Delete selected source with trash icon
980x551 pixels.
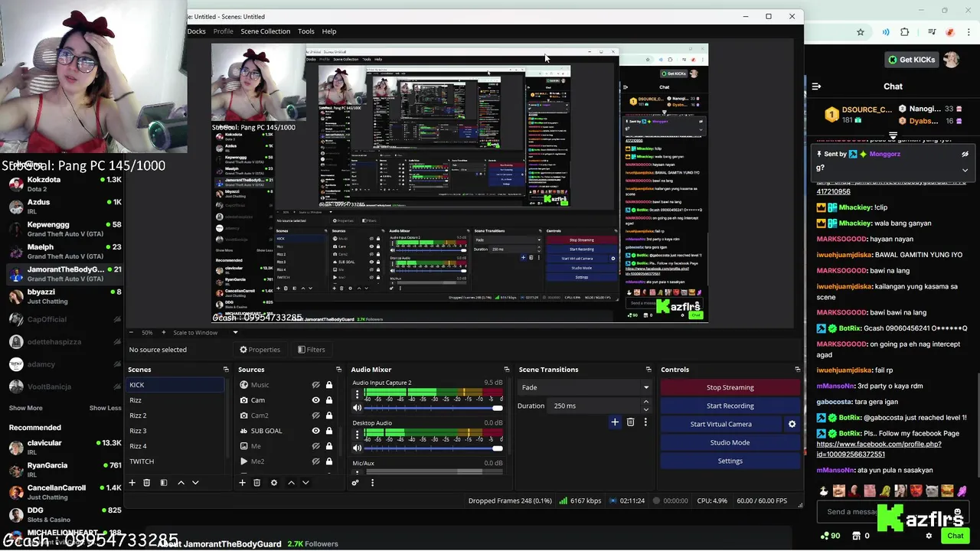pyautogui.click(x=256, y=483)
